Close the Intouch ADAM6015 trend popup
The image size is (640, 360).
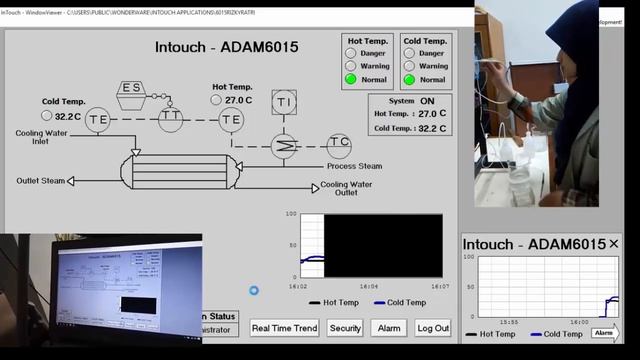(x=613, y=244)
